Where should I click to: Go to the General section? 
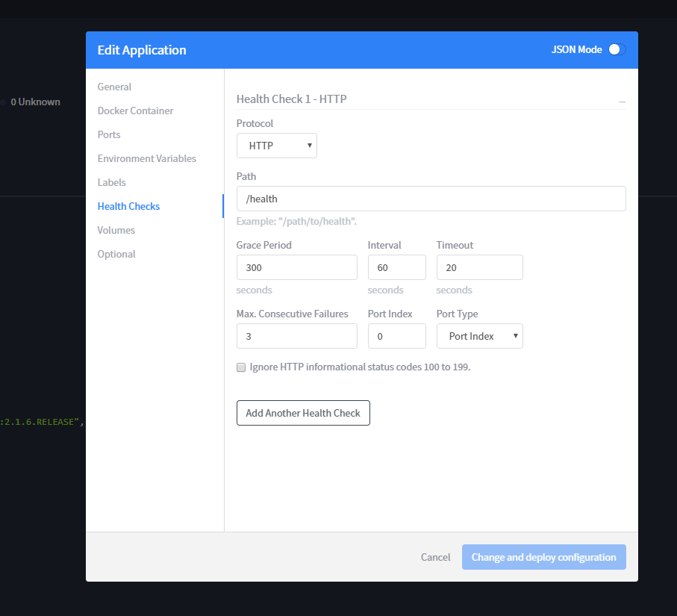tap(114, 87)
